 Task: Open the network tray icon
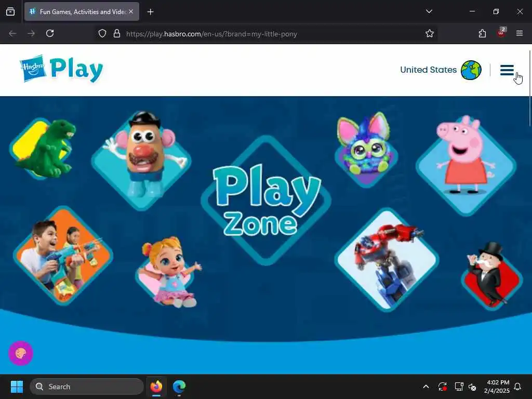(459, 387)
